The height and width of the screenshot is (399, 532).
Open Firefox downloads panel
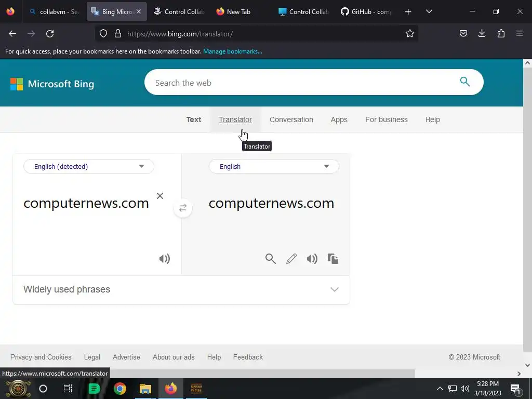[x=482, y=33]
